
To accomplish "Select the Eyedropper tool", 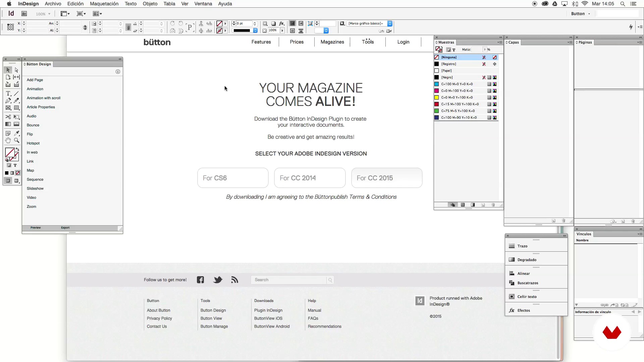I will point(16,133).
